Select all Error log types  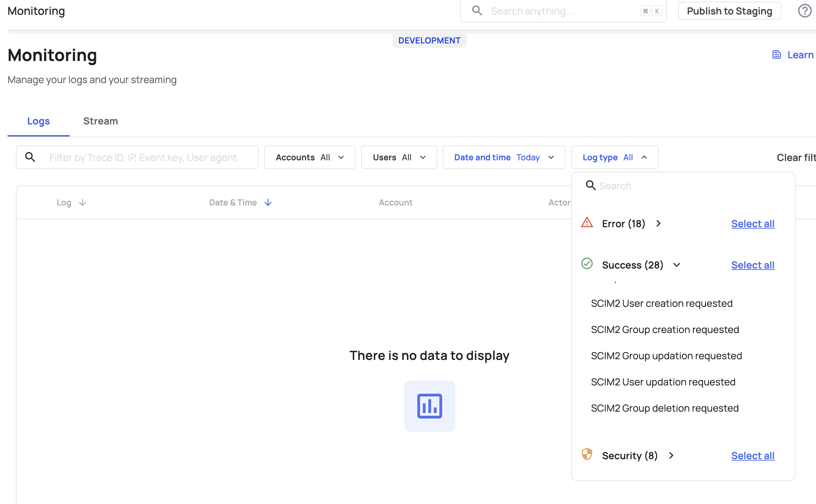753,223
